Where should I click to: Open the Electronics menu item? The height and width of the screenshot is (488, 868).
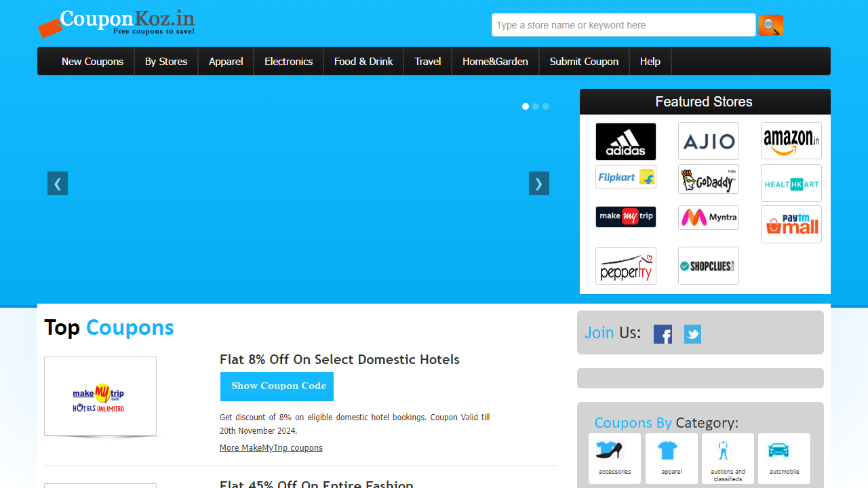point(288,62)
